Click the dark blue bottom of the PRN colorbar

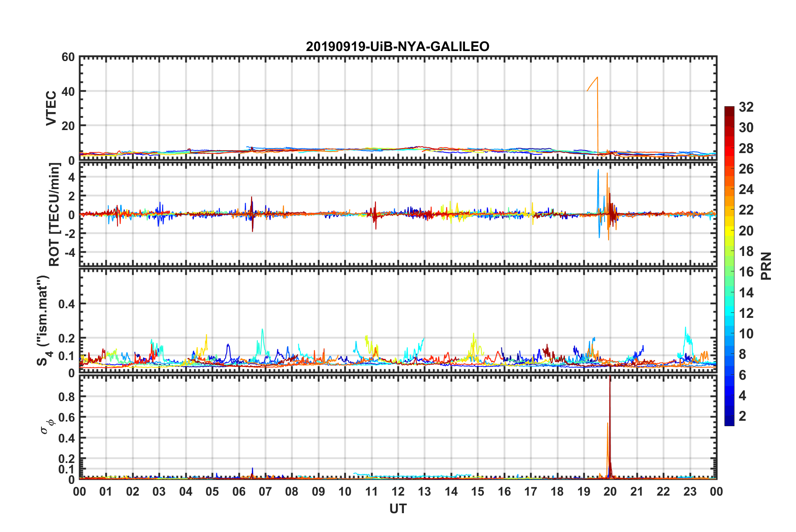[x=729, y=421]
